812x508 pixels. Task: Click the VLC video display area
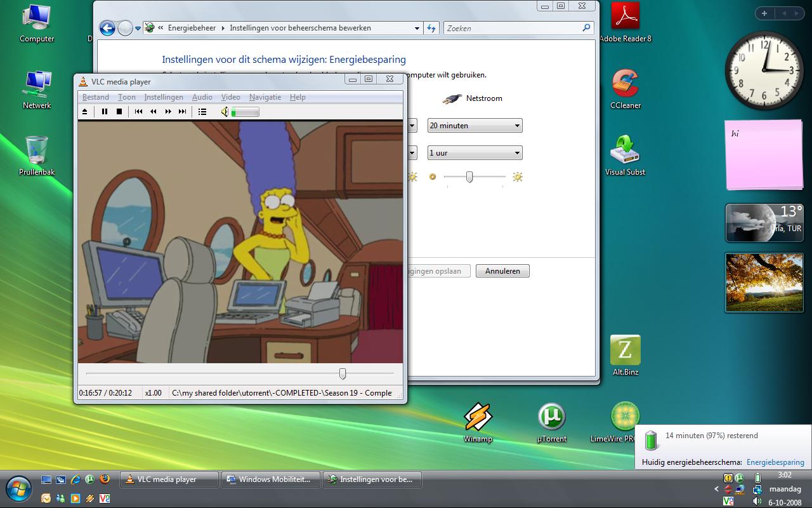240,242
